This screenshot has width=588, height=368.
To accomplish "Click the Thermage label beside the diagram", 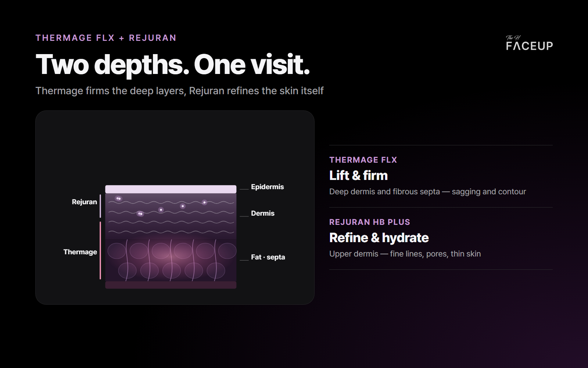I will point(80,252).
